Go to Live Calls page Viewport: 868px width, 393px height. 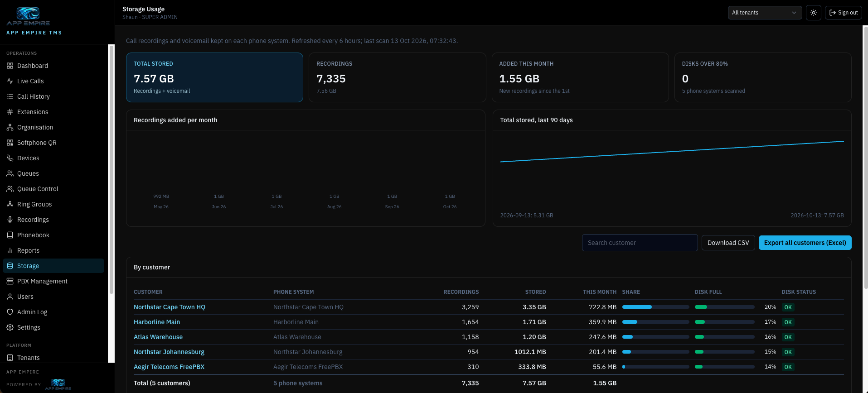[x=53, y=81]
